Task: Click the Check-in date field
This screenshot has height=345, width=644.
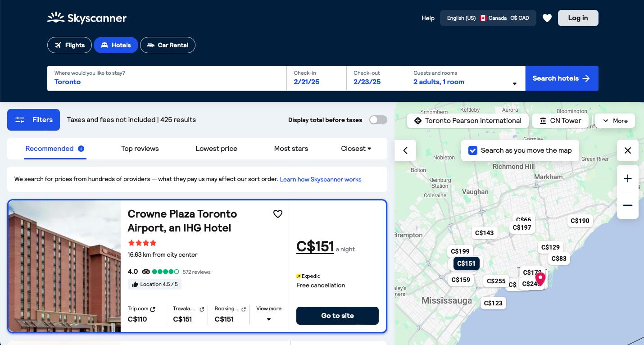Action: point(316,78)
